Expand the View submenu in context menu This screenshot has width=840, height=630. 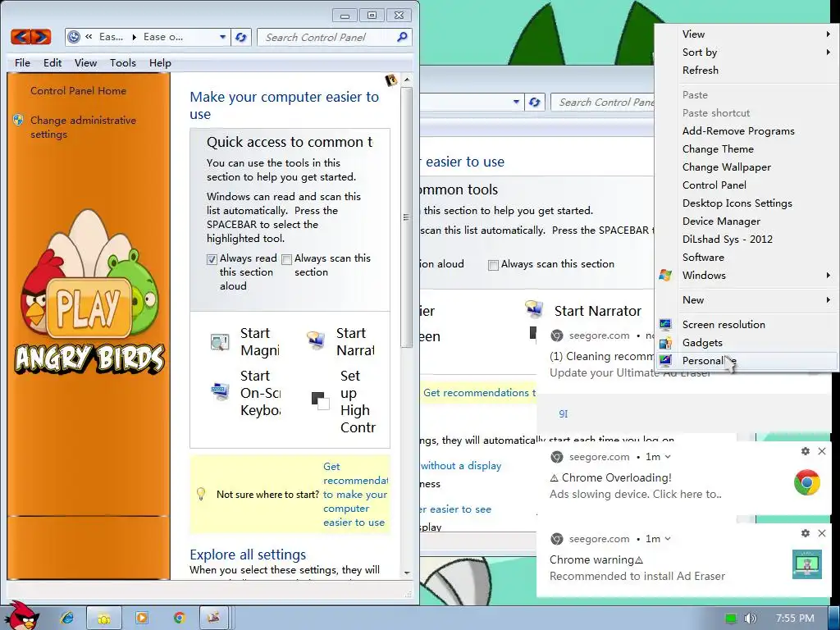(829, 34)
